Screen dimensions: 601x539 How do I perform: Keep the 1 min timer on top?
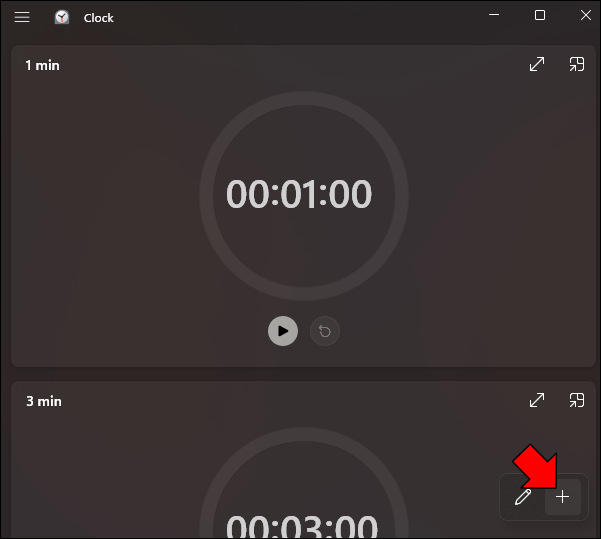577,64
